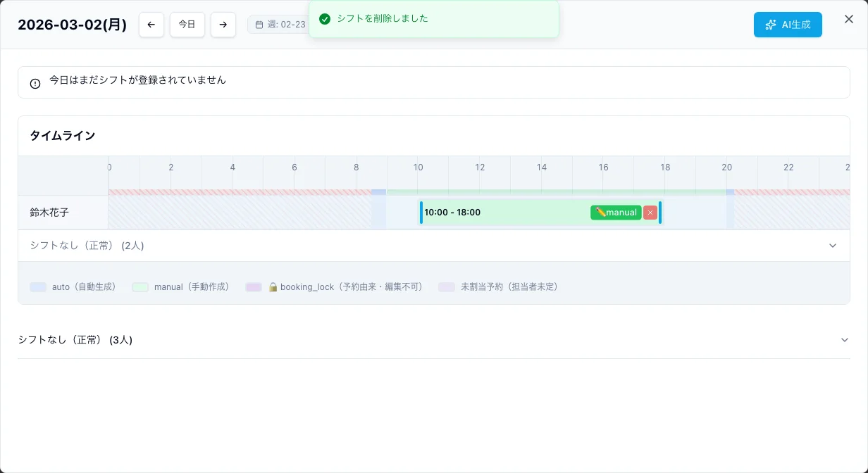
Task: Click the info icon in notice banner
Action: point(35,83)
